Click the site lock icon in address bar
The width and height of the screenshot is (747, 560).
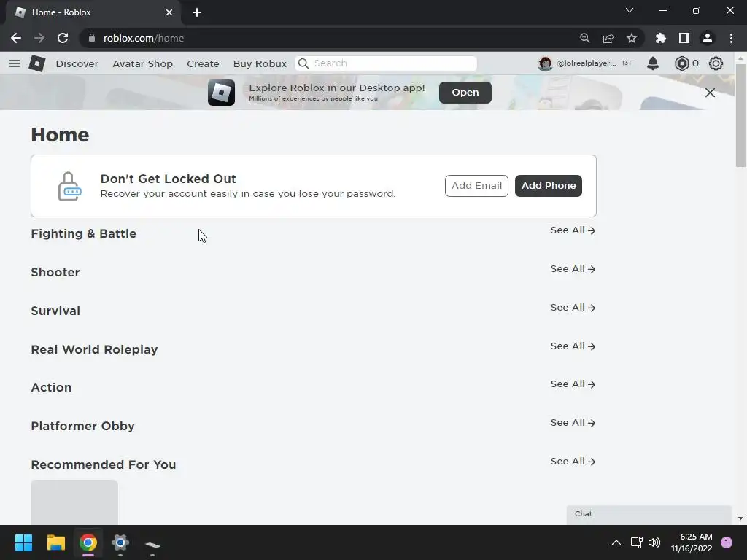point(92,38)
